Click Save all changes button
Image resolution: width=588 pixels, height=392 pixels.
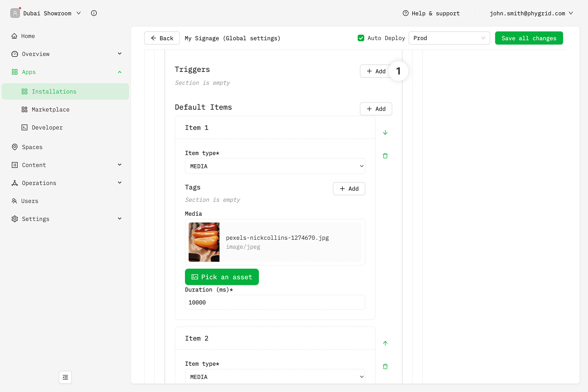pos(529,38)
